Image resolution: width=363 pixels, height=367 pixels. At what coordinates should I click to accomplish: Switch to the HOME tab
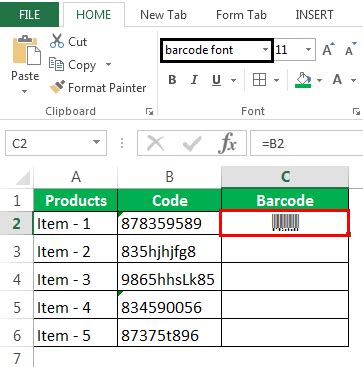coord(94,15)
